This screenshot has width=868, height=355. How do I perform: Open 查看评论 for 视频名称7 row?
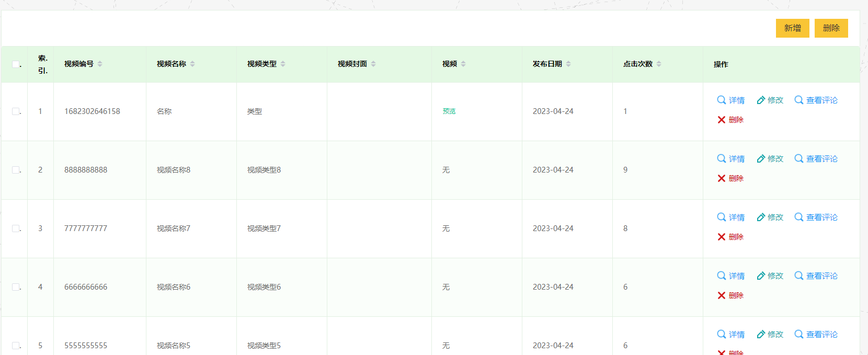pos(816,217)
